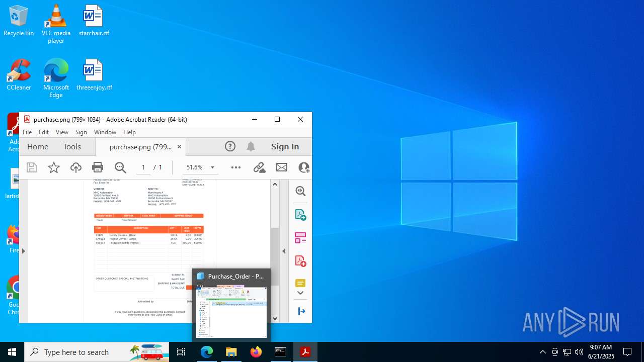Click Adobe Acrobat taskbar icon
Image resolution: width=644 pixels, height=362 pixels.
(305, 352)
